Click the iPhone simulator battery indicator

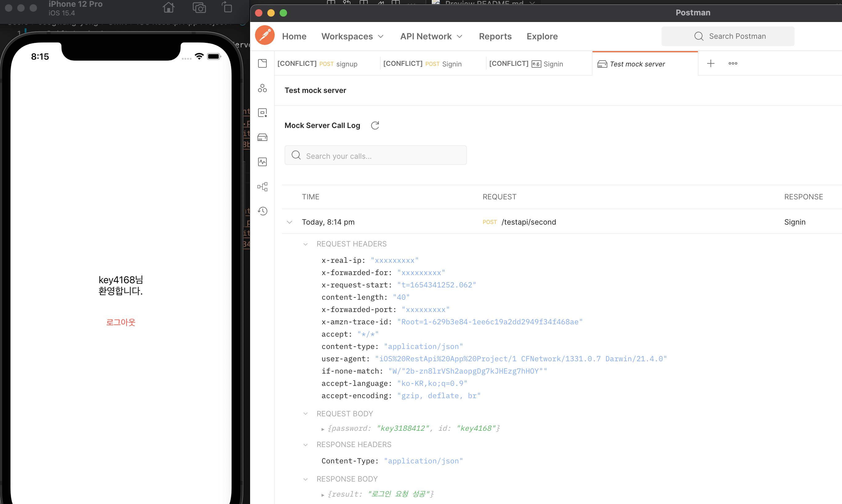[214, 56]
